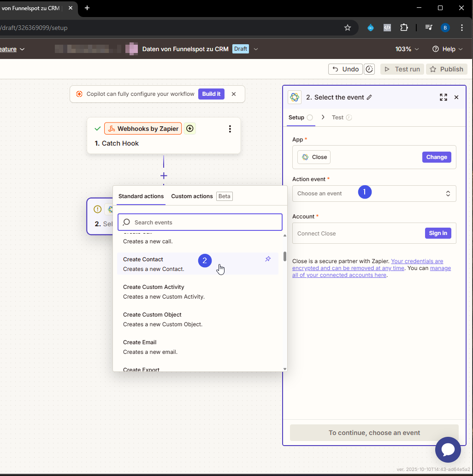
Task: Expand the step panel to fullscreen
Action: [x=443, y=97]
